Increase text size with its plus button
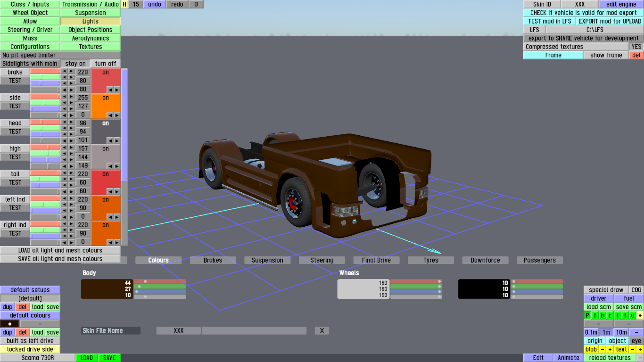Image resolution: width=644 pixels, height=362 pixels. 640,349
